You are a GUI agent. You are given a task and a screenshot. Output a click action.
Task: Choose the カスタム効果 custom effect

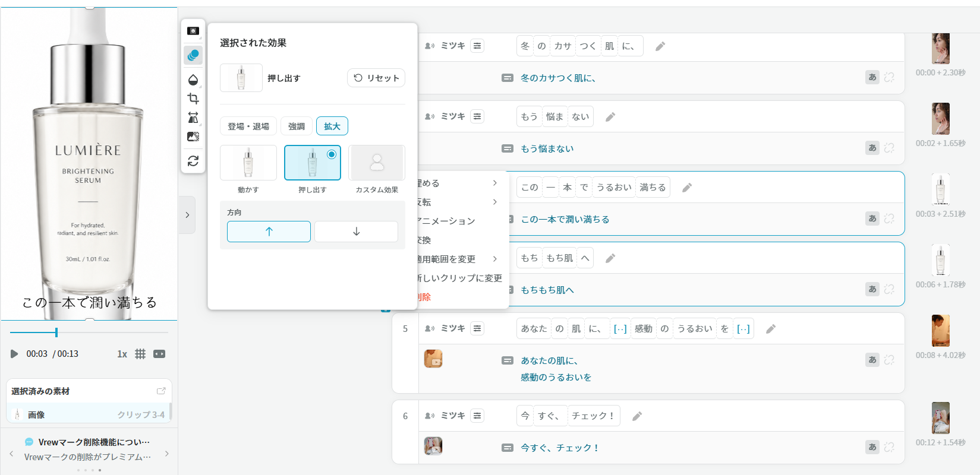[x=377, y=163]
